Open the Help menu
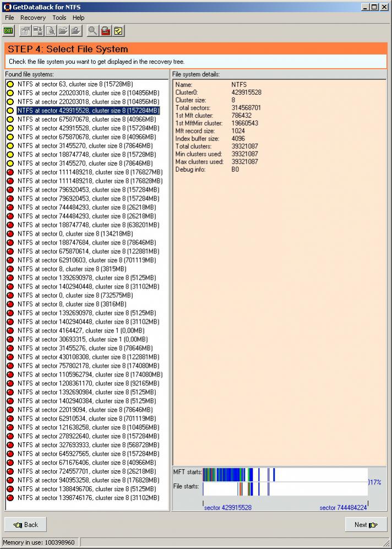This screenshot has height=549, width=392. tap(78, 18)
